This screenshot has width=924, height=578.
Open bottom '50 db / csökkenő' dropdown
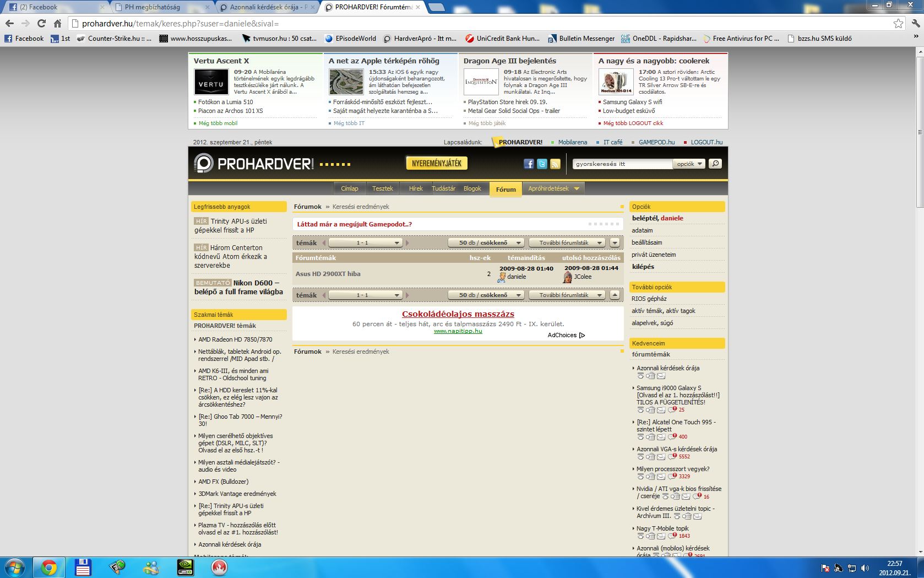pyautogui.click(x=485, y=295)
